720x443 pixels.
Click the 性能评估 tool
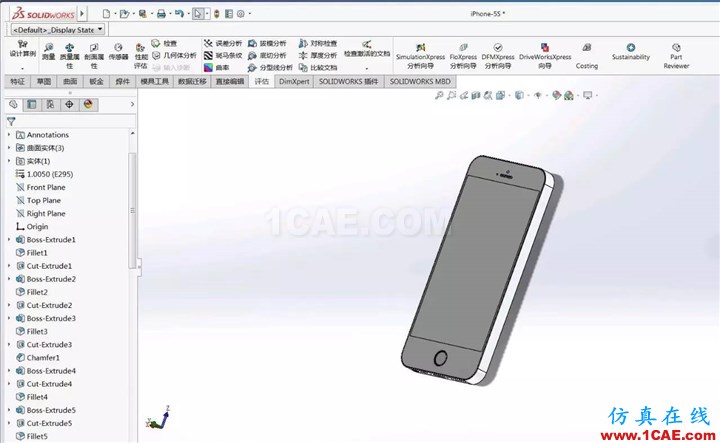(x=141, y=56)
